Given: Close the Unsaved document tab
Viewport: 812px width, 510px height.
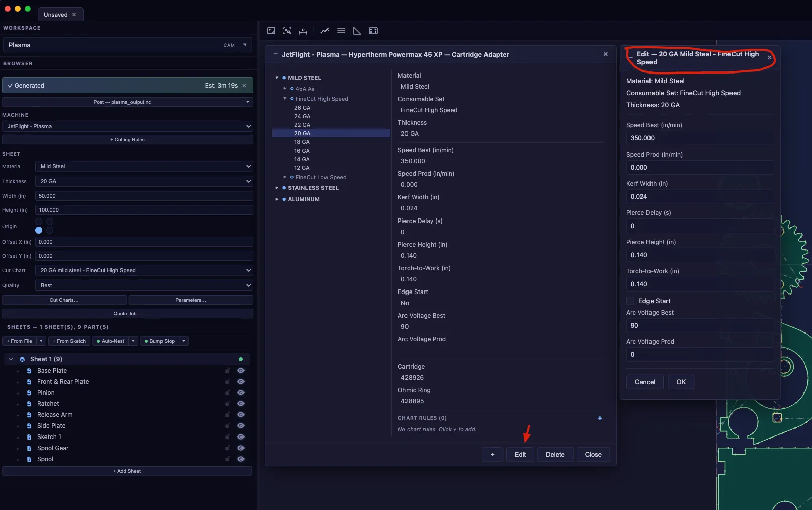Looking at the screenshot, I should [74, 15].
